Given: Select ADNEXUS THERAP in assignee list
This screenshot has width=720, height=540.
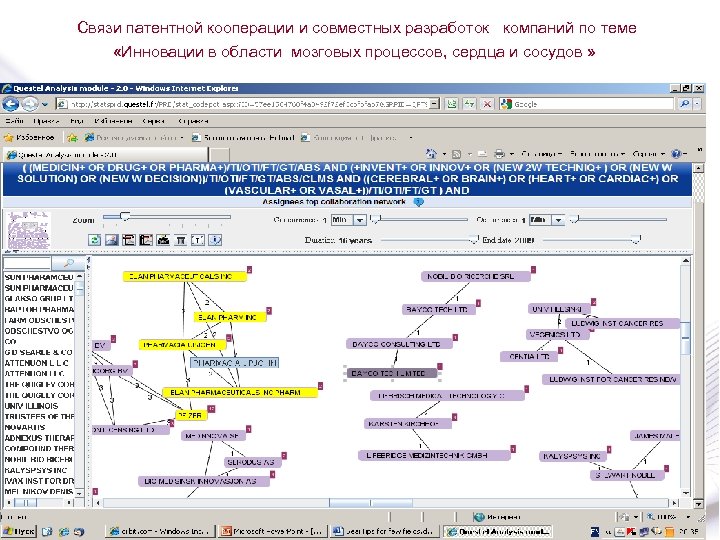Looking at the screenshot, I should [x=39, y=438].
